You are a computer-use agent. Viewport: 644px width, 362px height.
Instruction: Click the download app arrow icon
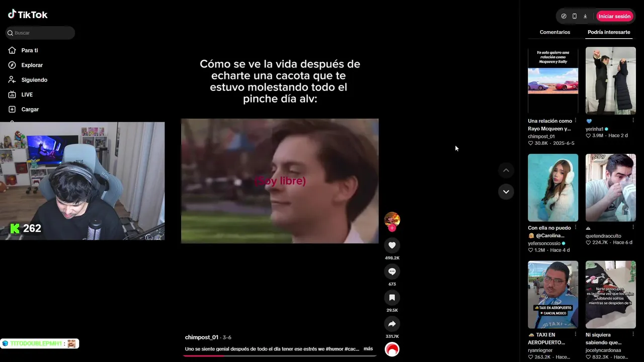(x=585, y=16)
